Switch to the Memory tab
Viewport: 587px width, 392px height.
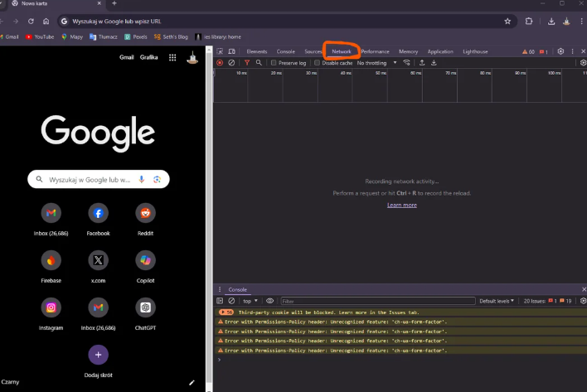(408, 51)
